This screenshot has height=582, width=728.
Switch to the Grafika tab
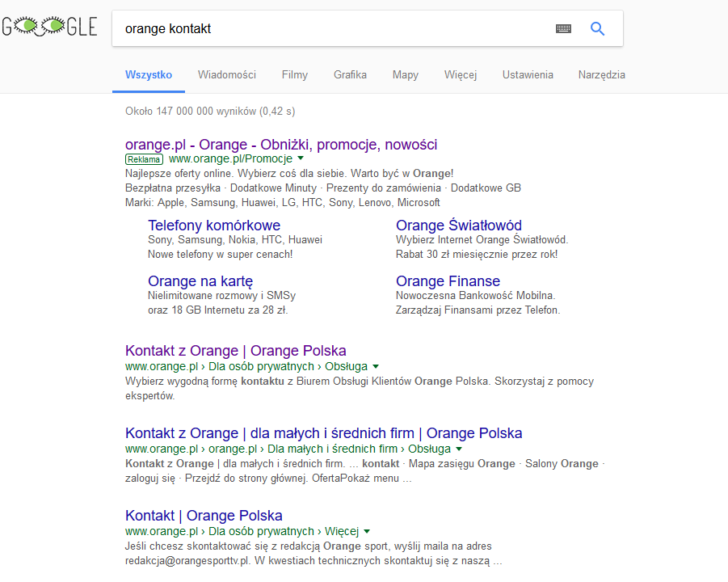point(350,74)
